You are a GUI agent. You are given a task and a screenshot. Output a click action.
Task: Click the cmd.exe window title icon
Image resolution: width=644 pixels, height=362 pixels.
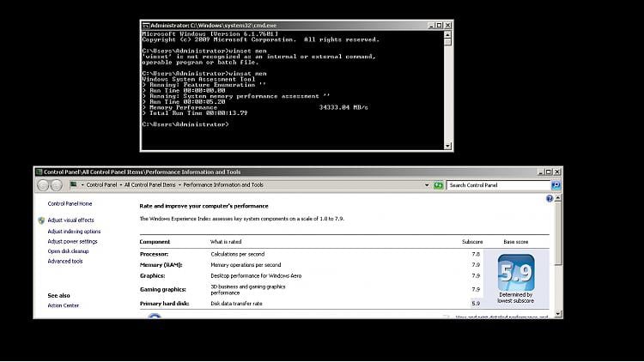click(x=145, y=26)
